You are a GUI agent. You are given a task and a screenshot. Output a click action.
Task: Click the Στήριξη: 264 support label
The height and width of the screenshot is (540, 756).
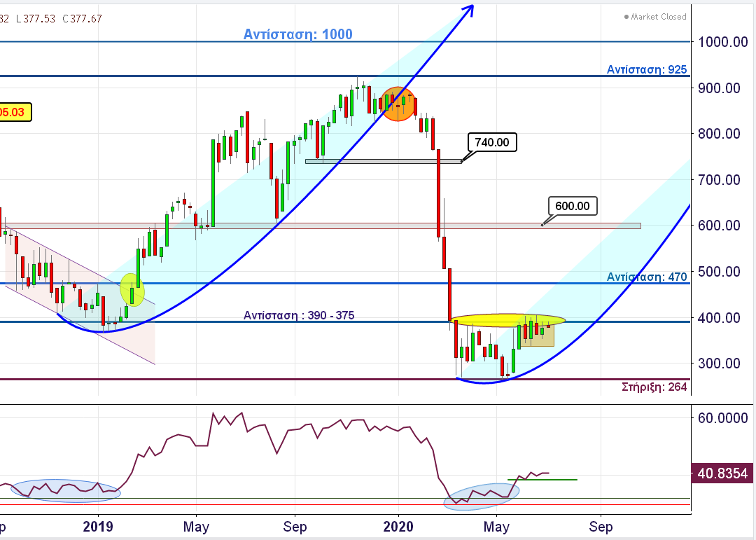[654, 387]
